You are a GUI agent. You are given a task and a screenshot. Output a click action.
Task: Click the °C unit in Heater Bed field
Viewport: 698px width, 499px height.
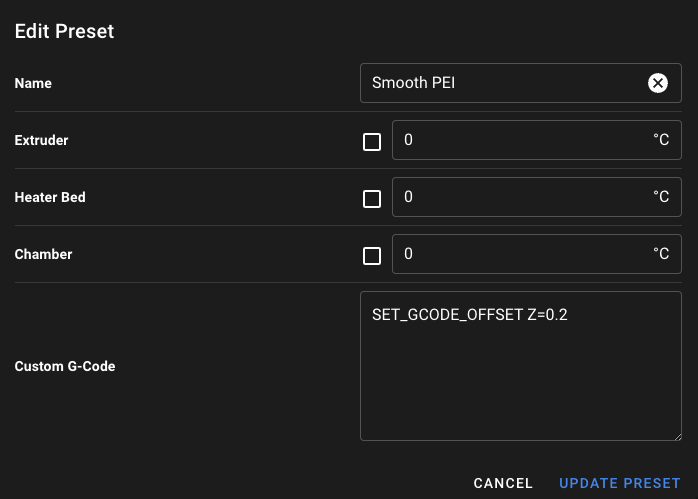[x=661, y=197]
